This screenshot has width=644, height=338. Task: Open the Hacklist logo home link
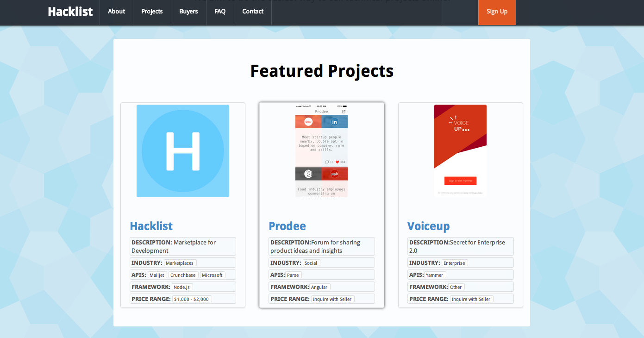(x=70, y=12)
